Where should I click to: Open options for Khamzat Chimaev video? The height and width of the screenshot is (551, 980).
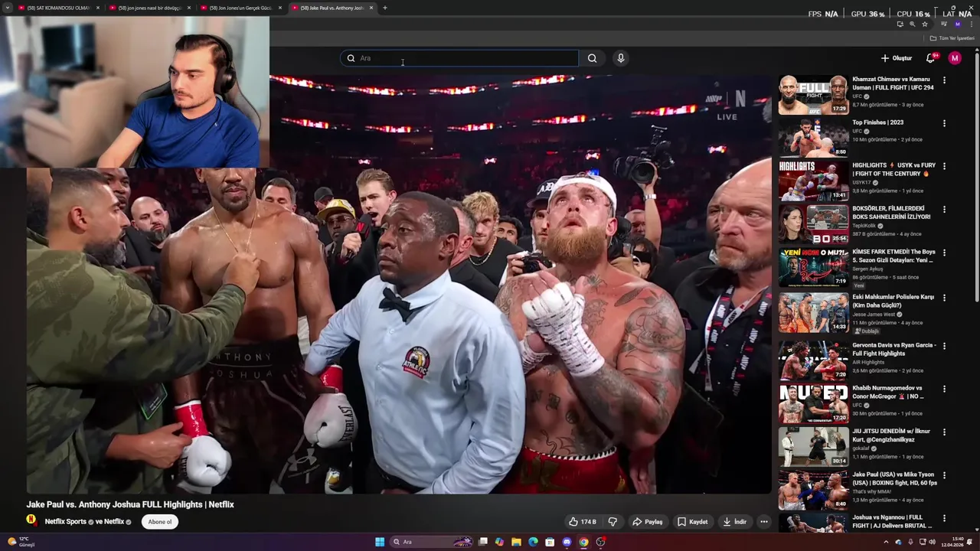[944, 80]
